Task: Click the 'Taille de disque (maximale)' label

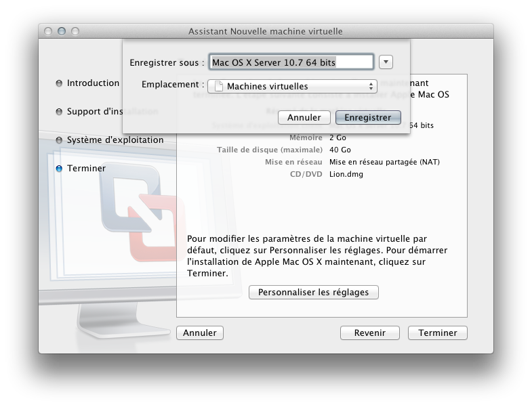Action: 270,150
